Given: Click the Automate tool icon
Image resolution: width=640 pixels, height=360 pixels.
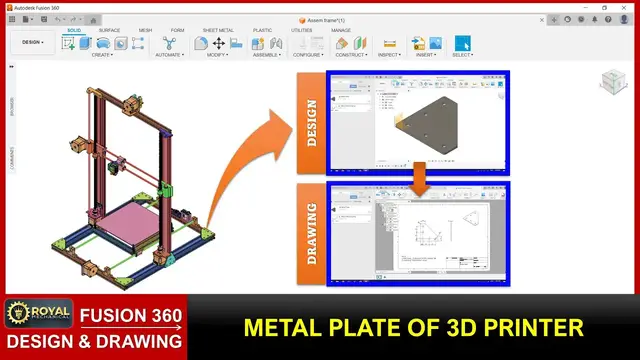Looking at the screenshot, I should (x=169, y=43).
